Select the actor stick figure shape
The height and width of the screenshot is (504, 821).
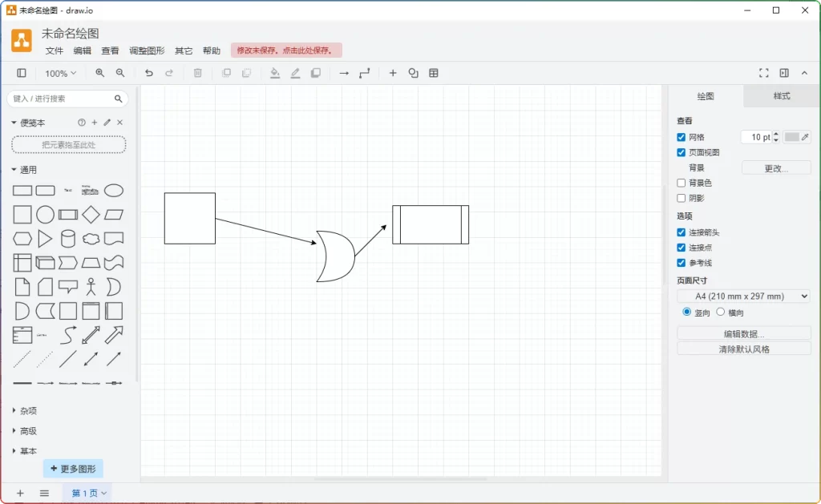coord(90,286)
